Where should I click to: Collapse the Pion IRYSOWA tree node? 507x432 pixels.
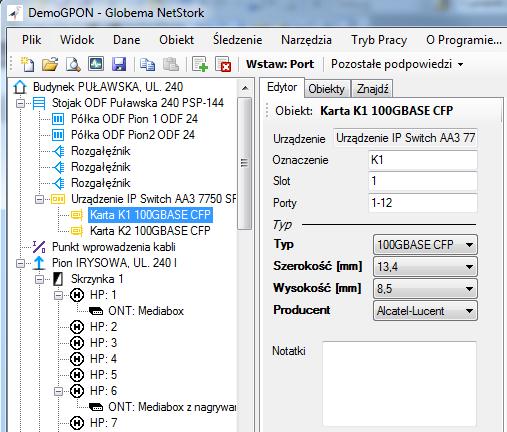[20, 263]
